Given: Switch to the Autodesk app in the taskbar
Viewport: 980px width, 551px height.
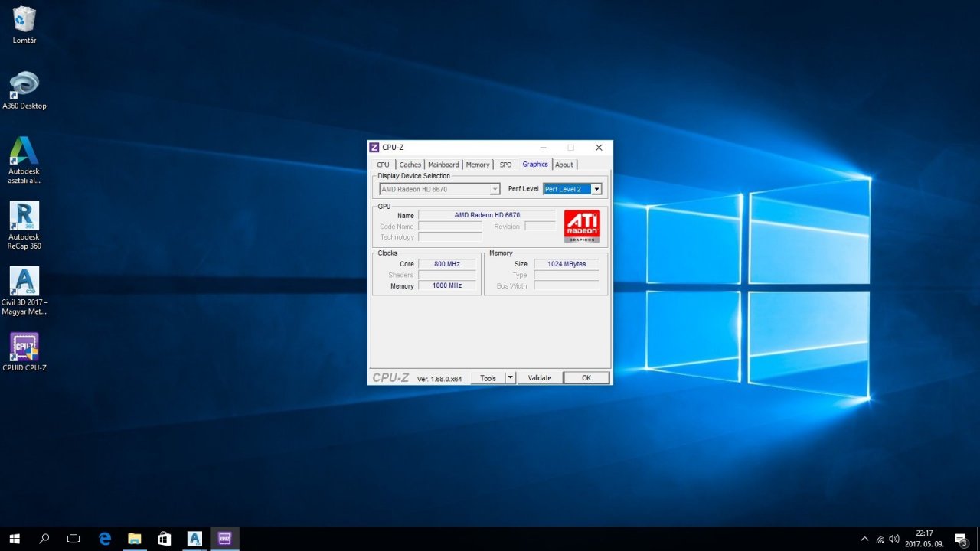Looking at the screenshot, I should coord(194,539).
